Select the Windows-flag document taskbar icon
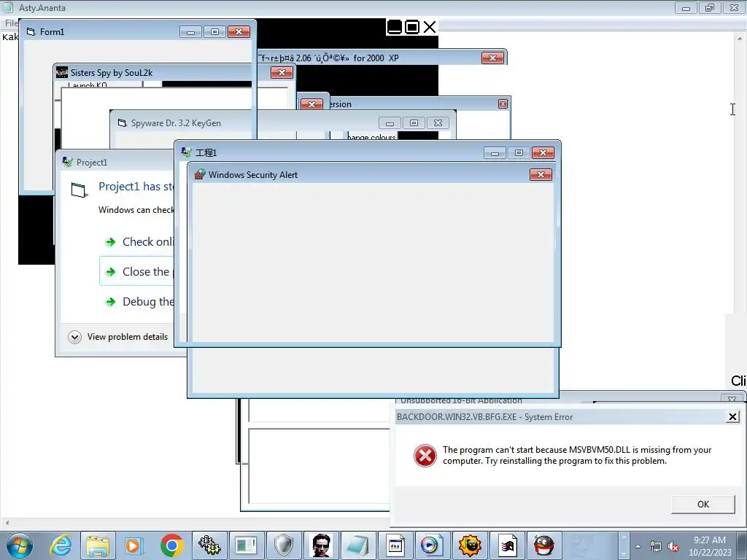This screenshot has width=747, height=560. click(x=507, y=545)
